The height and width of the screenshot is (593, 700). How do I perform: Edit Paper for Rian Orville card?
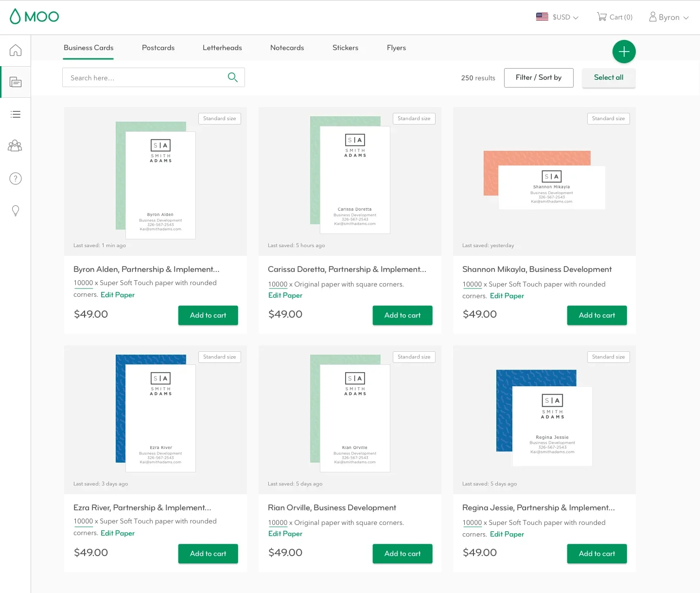pos(285,534)
